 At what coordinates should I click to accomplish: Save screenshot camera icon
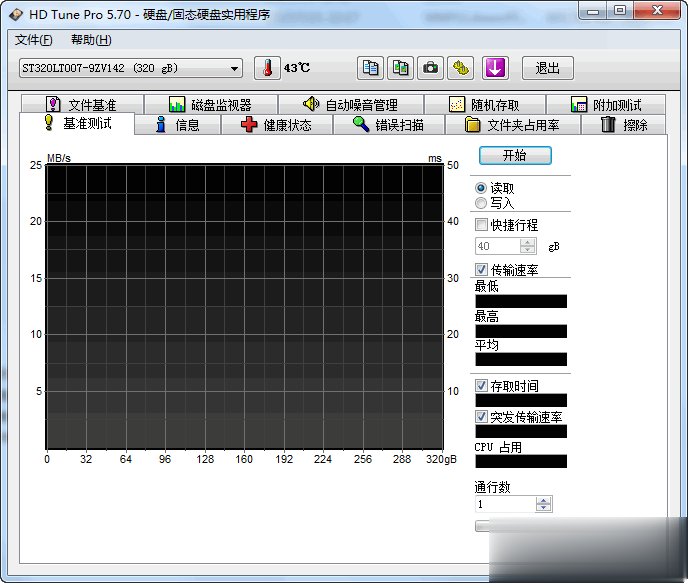point(430,68)
